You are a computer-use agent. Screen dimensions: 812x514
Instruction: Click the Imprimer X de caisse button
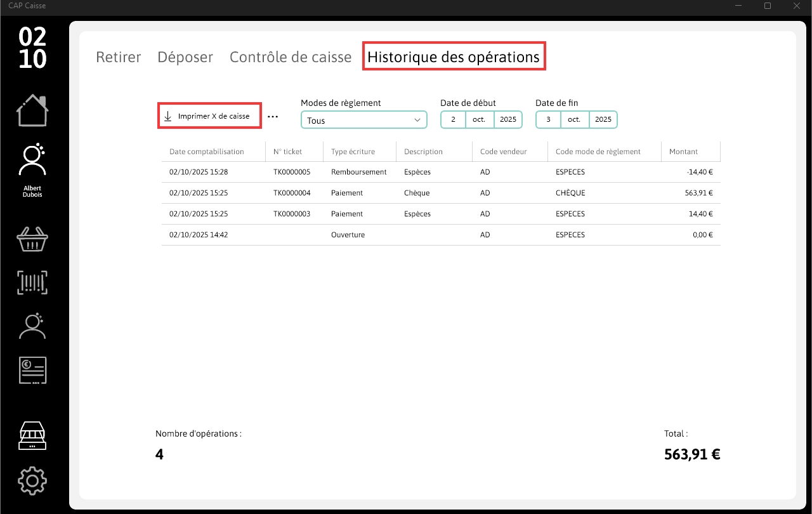209,116
